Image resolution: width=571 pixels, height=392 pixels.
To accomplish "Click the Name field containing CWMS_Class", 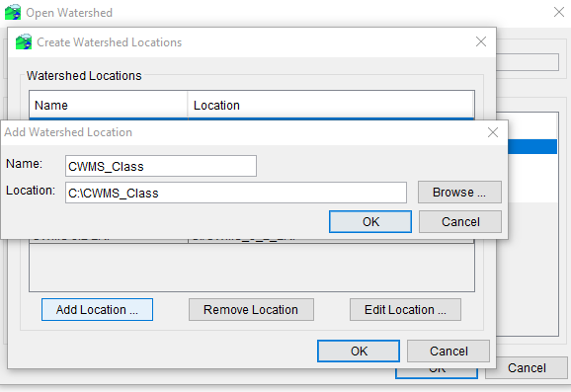I will (161, 166).
